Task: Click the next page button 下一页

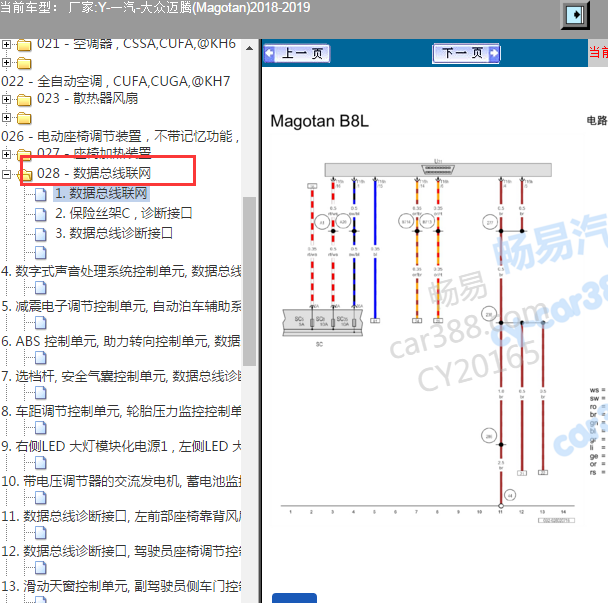Action: click(x=466, y=53)
